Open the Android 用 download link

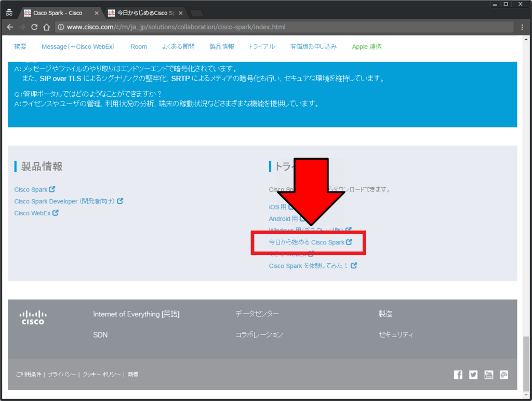click(283, 219)
